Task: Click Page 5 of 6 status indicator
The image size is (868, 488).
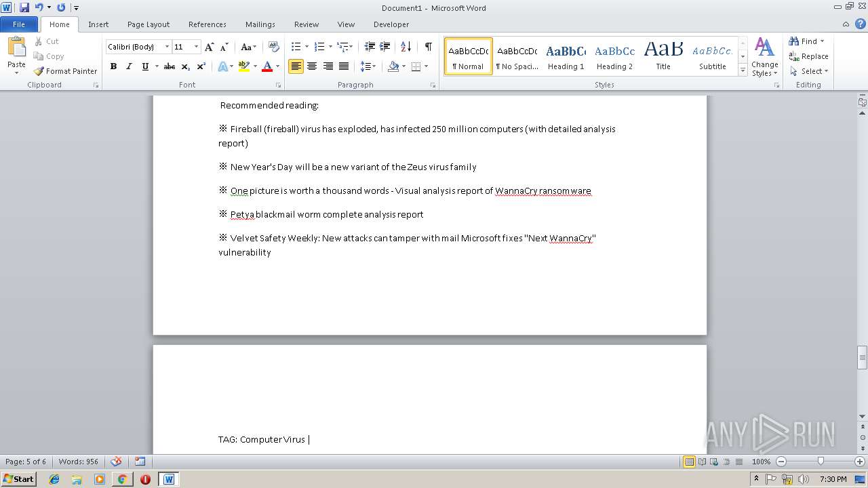Action: point(26,462)
